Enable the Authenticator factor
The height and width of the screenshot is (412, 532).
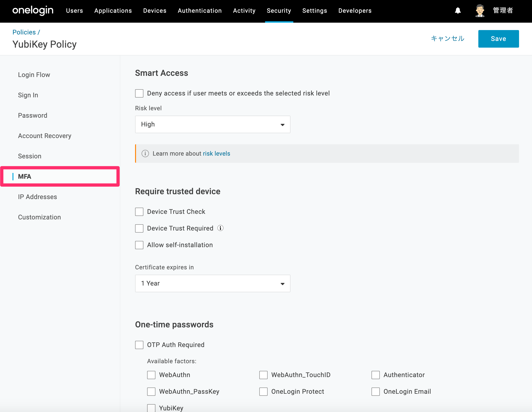point(375,375)
